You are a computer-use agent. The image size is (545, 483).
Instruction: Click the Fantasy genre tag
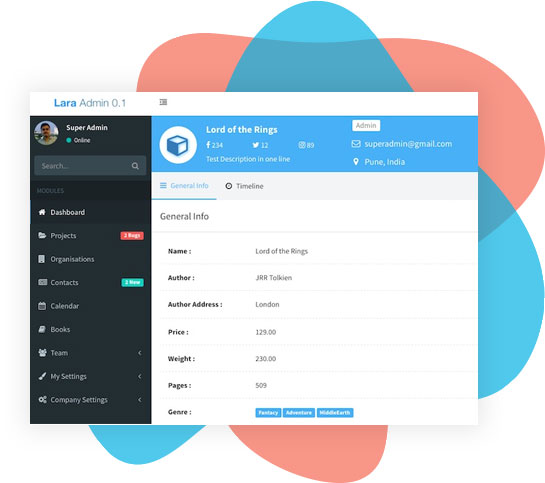(268, 413)
